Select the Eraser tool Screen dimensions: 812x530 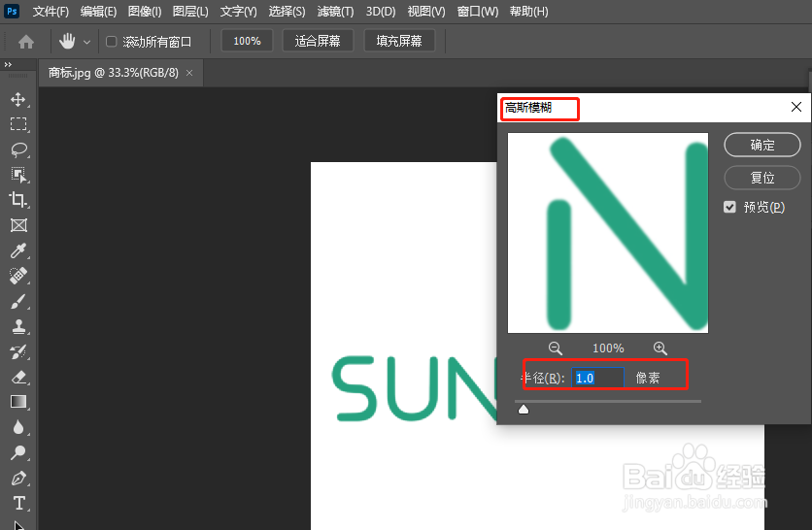(x=18, y=377)
